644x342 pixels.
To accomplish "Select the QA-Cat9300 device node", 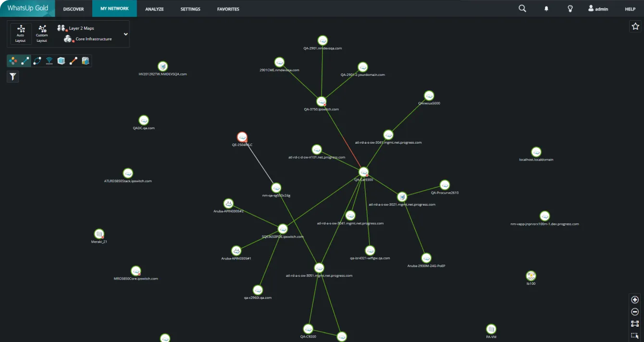I will [364, 172].
